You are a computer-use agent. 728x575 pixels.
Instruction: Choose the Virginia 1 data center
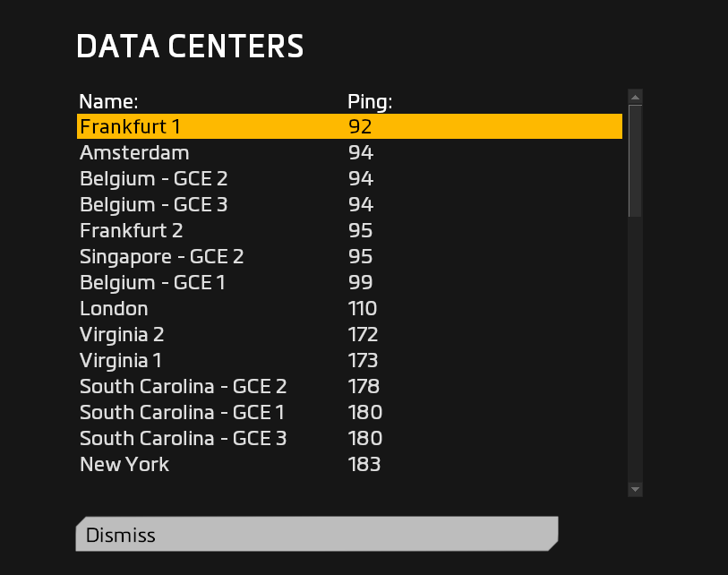(121, 361)
